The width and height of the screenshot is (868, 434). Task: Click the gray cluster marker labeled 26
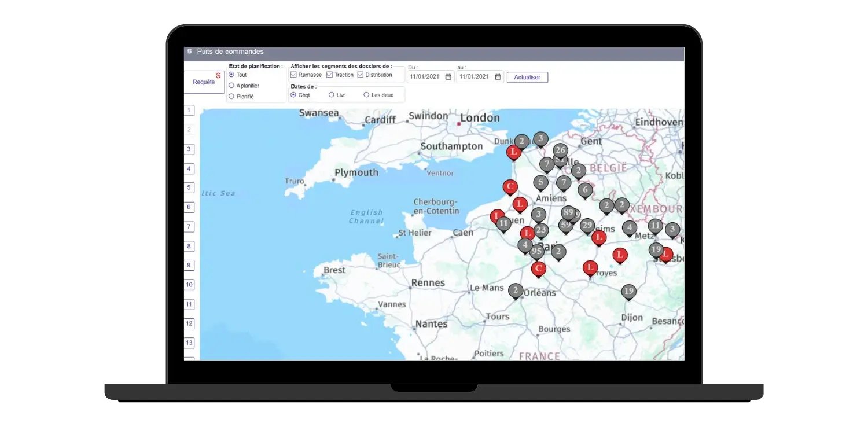560,150
